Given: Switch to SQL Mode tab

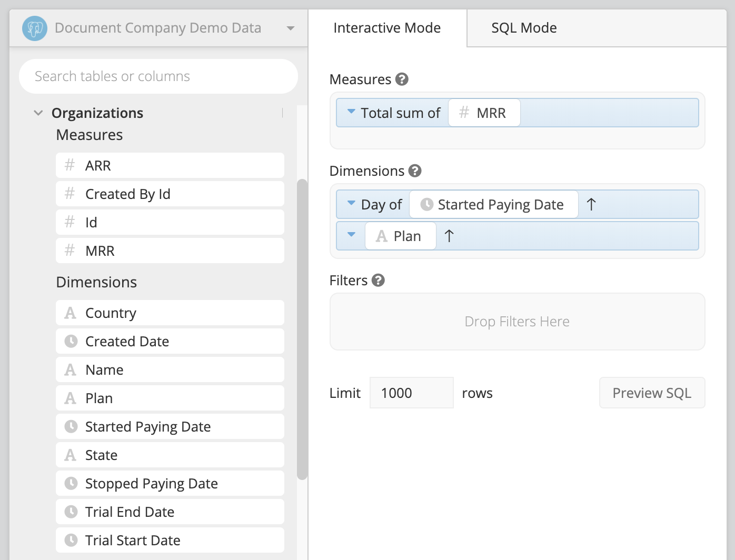Looking at the screenshot, I should 524,28.
